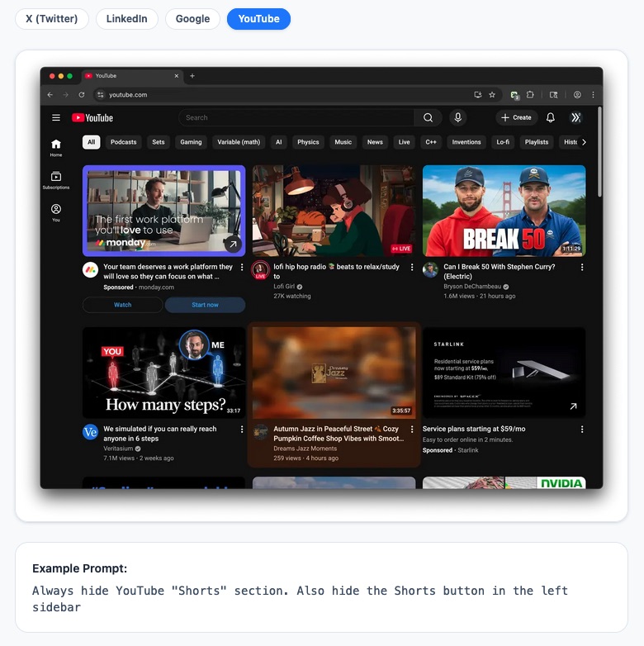This screenshot has width=644, height=646.
Task: Open Service plans starting at $59/mo title
Action: pos(474,429)
